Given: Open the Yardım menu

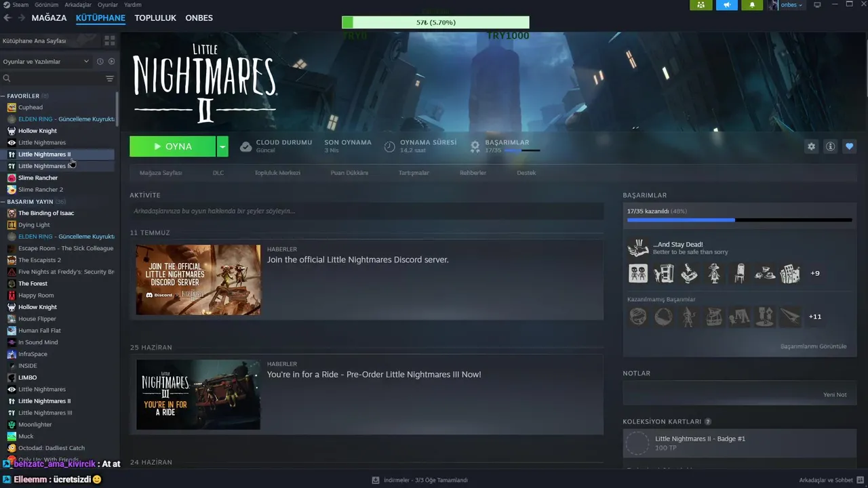Looking at the screenshot, I should tap(133, 5).
